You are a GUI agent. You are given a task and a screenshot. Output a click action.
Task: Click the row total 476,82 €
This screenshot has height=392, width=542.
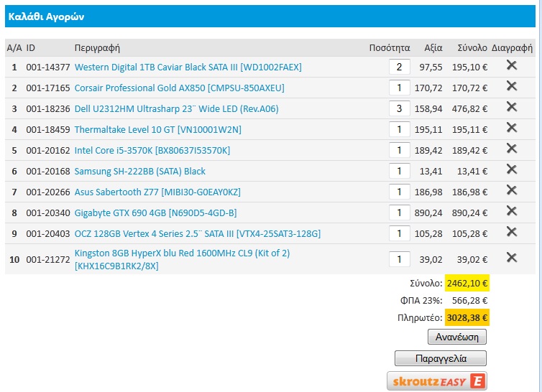click(x=469, y=109)
